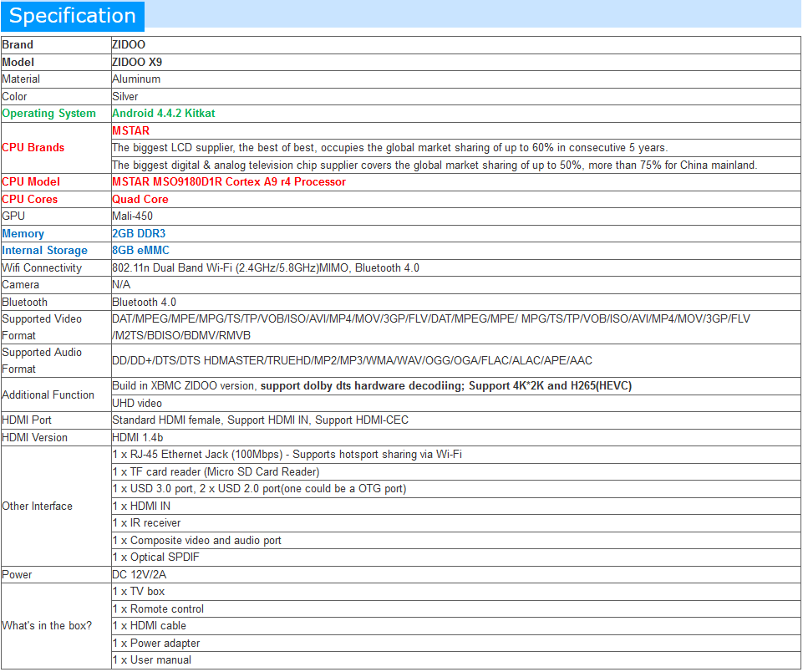Select the 'UHD video' line
The width and height of the screenshot is (803, 672).
point(137,404)
